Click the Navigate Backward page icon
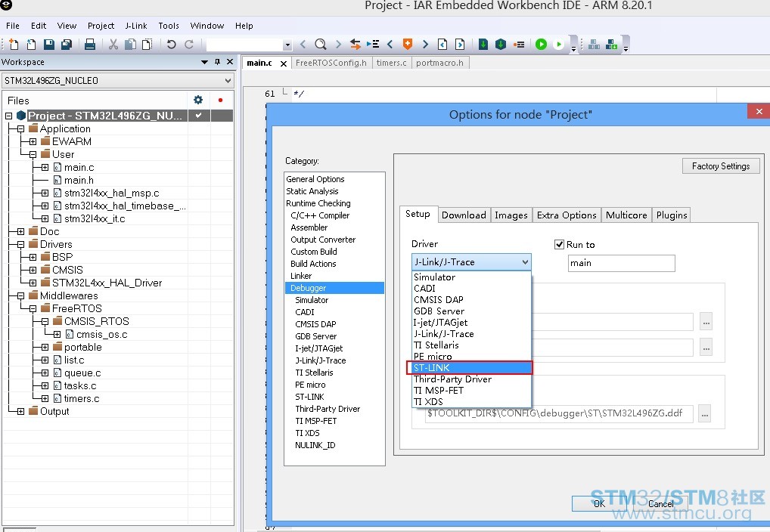This screenshot has height=532, width=770. pos(442,44)
